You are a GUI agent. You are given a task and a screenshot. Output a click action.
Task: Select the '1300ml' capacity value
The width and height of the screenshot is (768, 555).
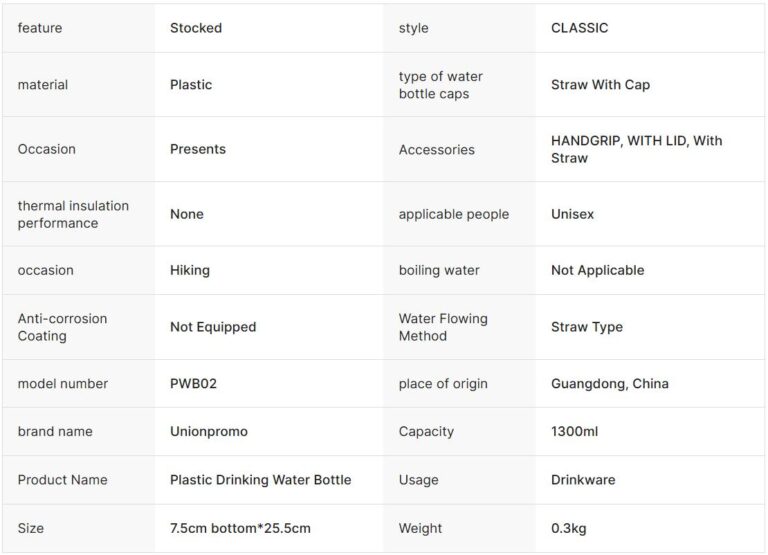coord(575,431)
